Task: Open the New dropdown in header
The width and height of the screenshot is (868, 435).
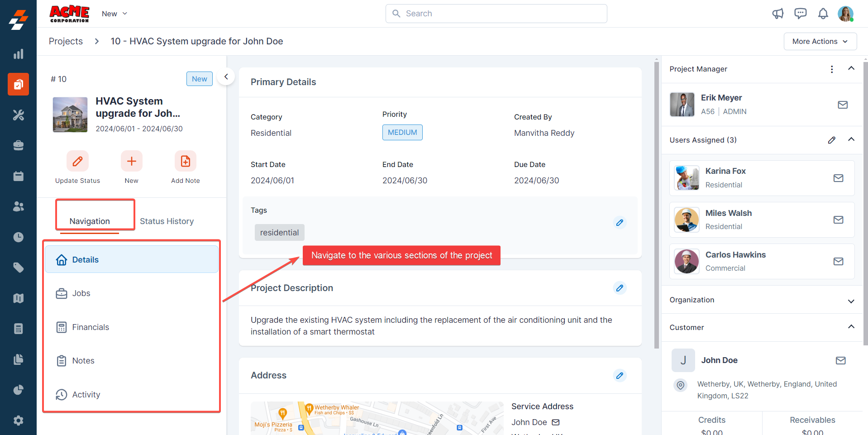Action: (x=114, y=14)
